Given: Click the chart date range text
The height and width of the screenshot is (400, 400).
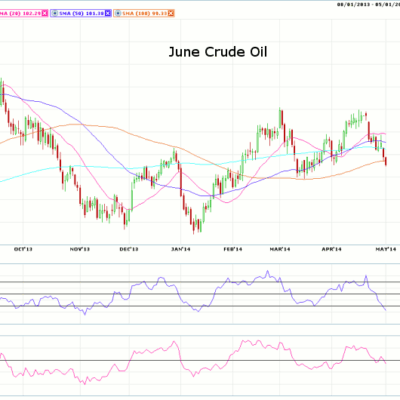Looking at the screenshot, I should tap(368, 4).
